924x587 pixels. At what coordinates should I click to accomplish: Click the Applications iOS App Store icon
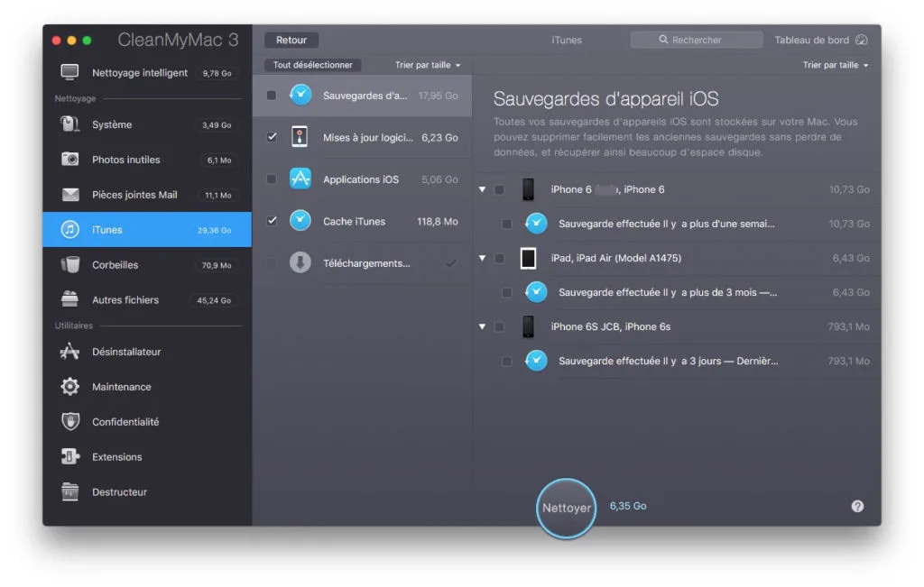point(300,179)
